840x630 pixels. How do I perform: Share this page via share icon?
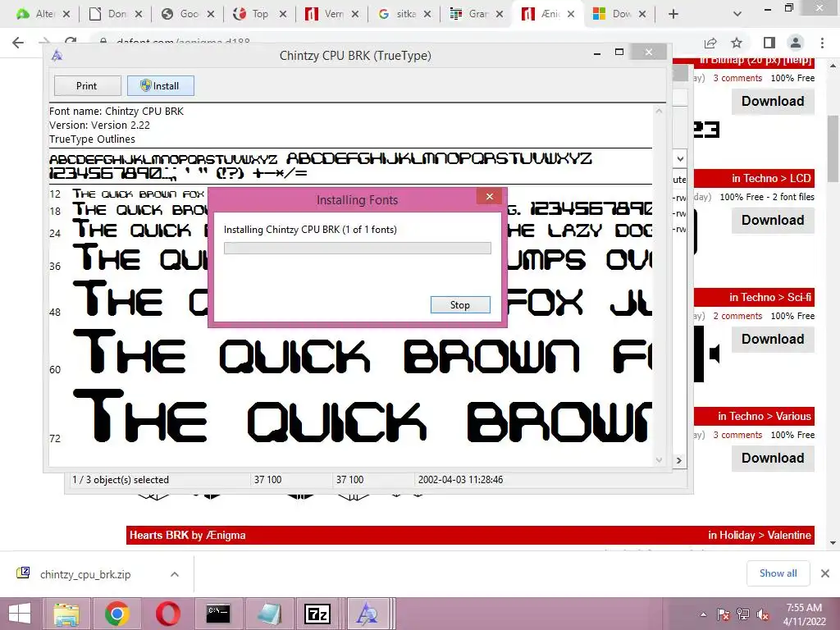[x=710, y=43]
